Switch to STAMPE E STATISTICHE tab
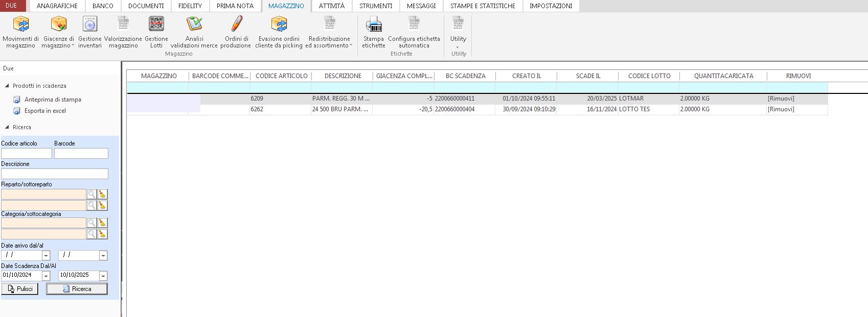Viewport: 868px width, 317px height. [483, 6]
